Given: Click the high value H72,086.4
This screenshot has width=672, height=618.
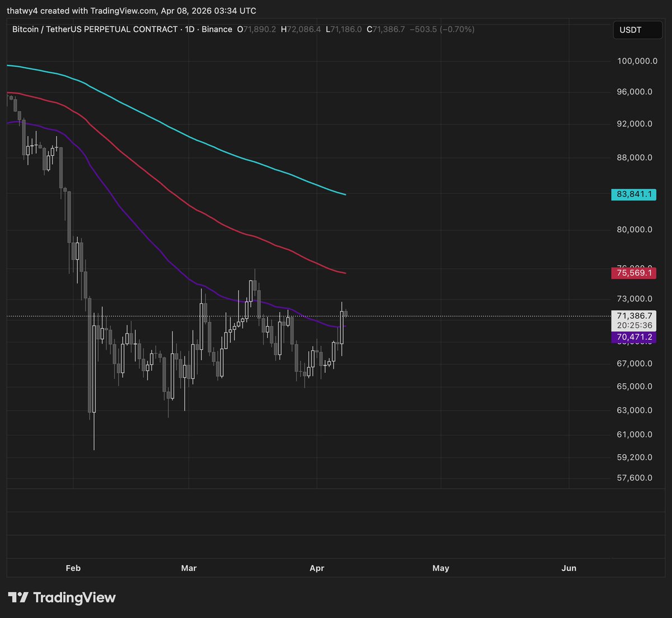Looking at the screenshot, I should point(301,29).
